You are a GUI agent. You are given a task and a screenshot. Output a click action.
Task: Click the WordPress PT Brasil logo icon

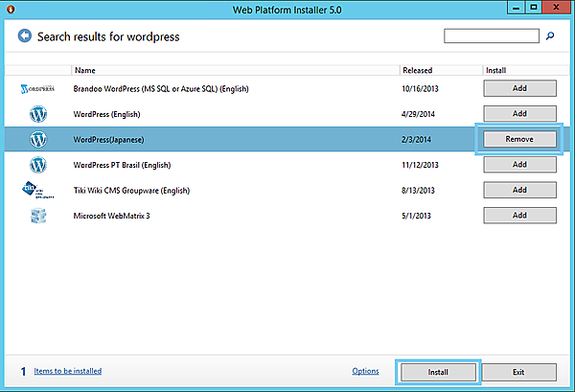pos(38,165)
